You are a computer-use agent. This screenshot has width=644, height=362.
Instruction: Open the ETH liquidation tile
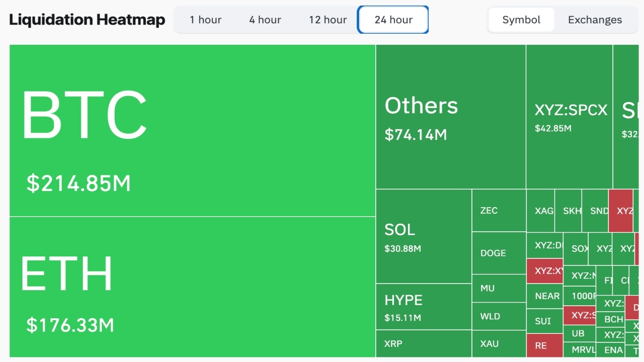[192, 287]
